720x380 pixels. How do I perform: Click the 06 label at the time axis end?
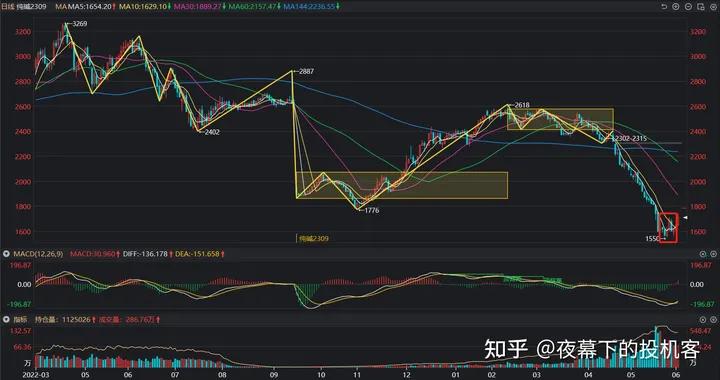click(x=675, y=375)
